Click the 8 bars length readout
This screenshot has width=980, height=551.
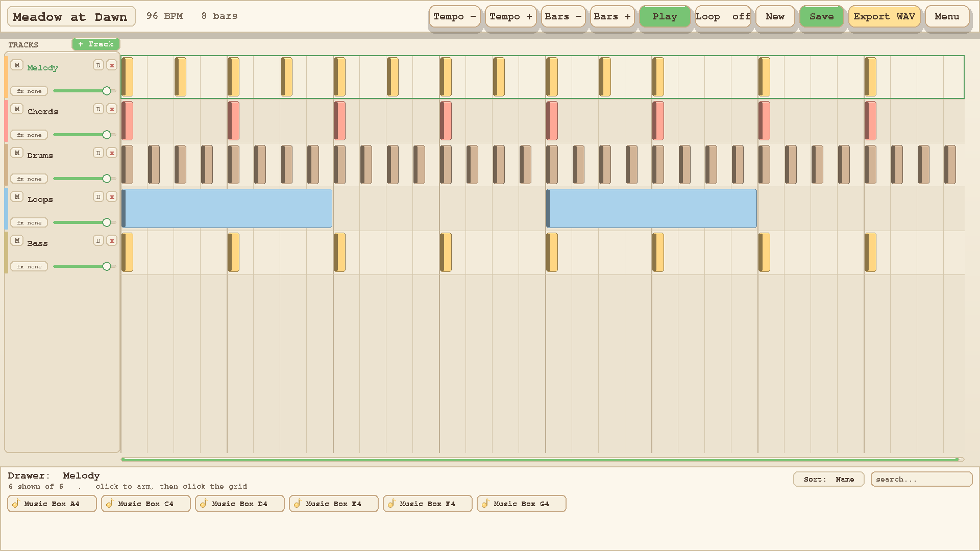click(219, 16)
